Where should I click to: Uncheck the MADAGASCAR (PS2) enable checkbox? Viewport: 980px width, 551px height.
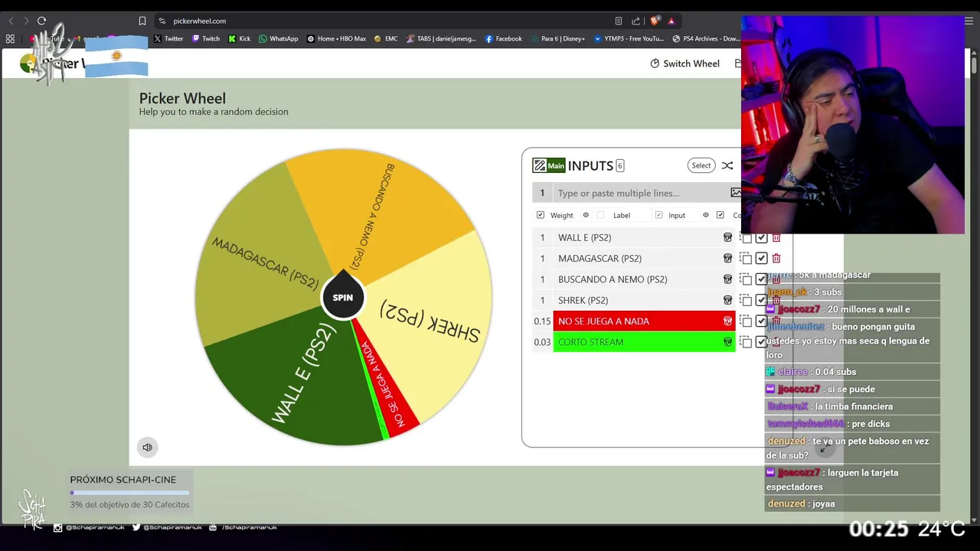tap(761, 259)
